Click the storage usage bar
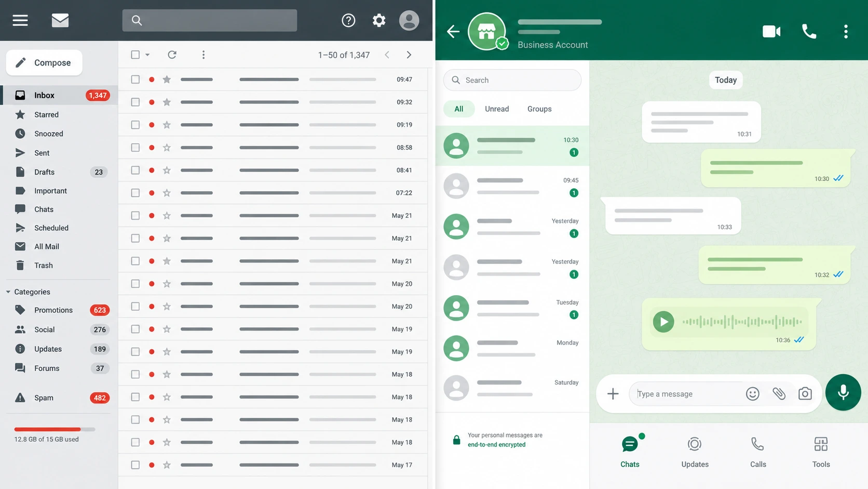 (x=55, y=429)
